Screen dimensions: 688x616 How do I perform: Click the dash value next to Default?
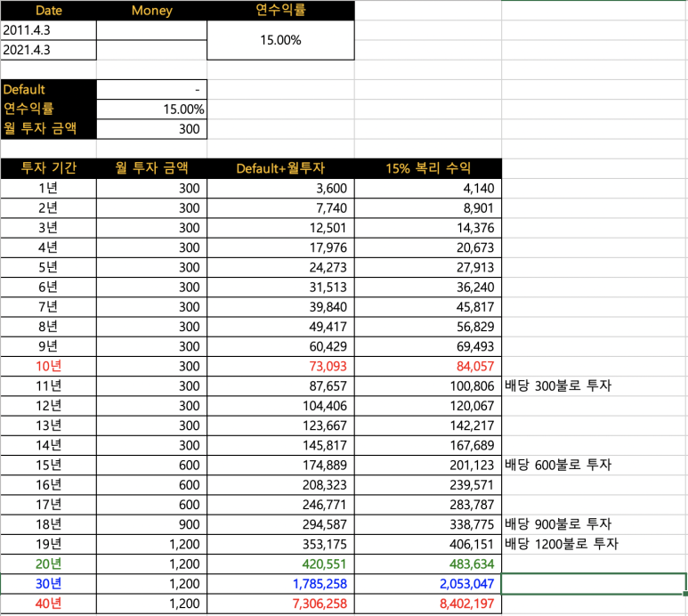pyautogui.click(x=151, y=90)
